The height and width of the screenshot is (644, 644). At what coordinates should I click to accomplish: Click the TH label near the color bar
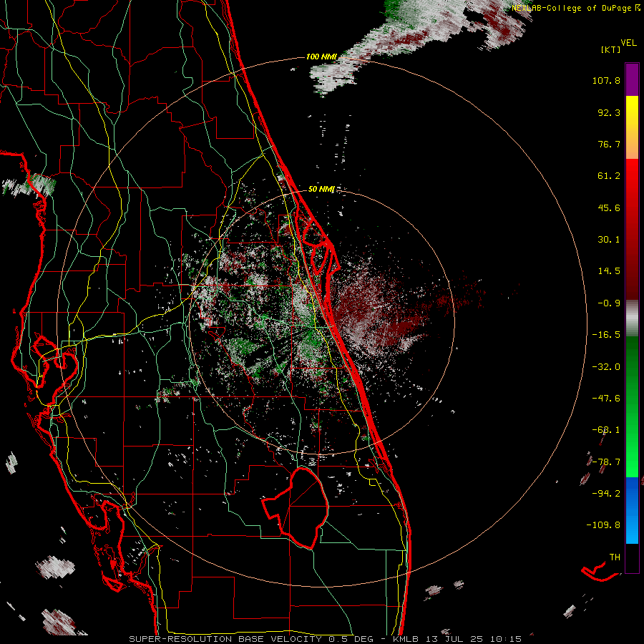click(x=615, y=557)
